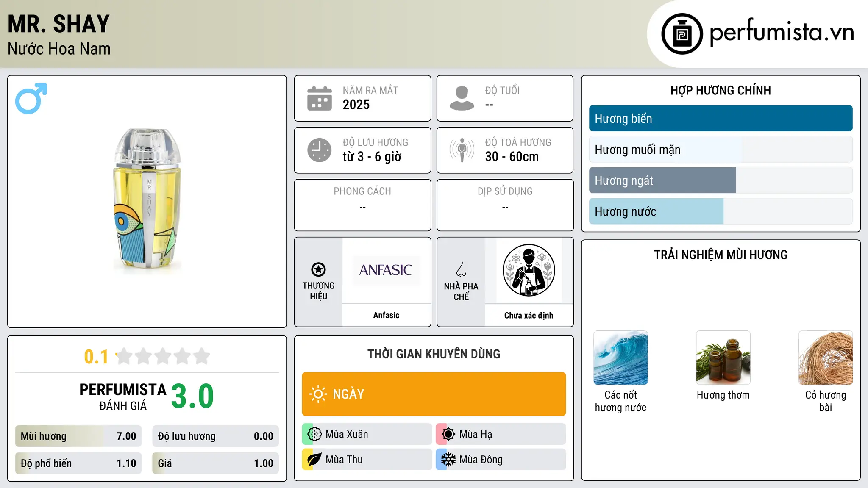
Task: Click the Hương nước accord bar
Action: pos(721,211)
